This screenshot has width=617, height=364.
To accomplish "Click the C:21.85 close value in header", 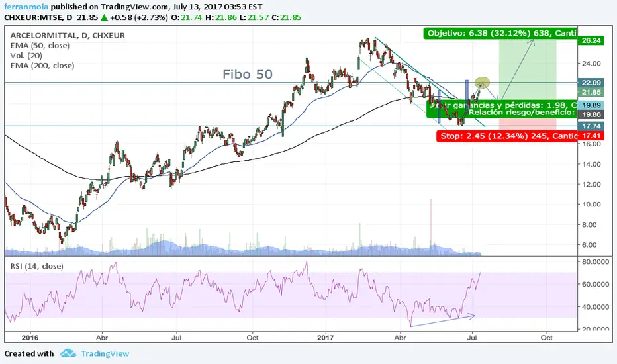I will tap(286, 17).
